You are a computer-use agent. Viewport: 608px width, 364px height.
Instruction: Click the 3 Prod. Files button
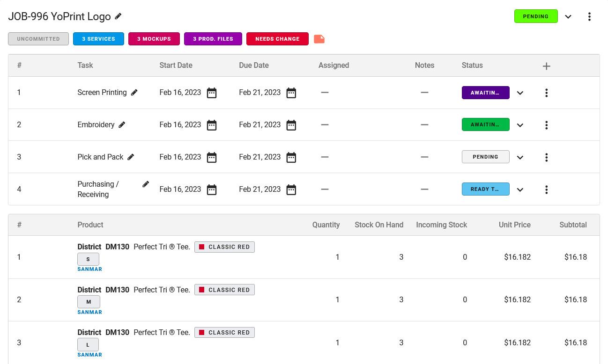pyautogui.click(x=213, y=39)
